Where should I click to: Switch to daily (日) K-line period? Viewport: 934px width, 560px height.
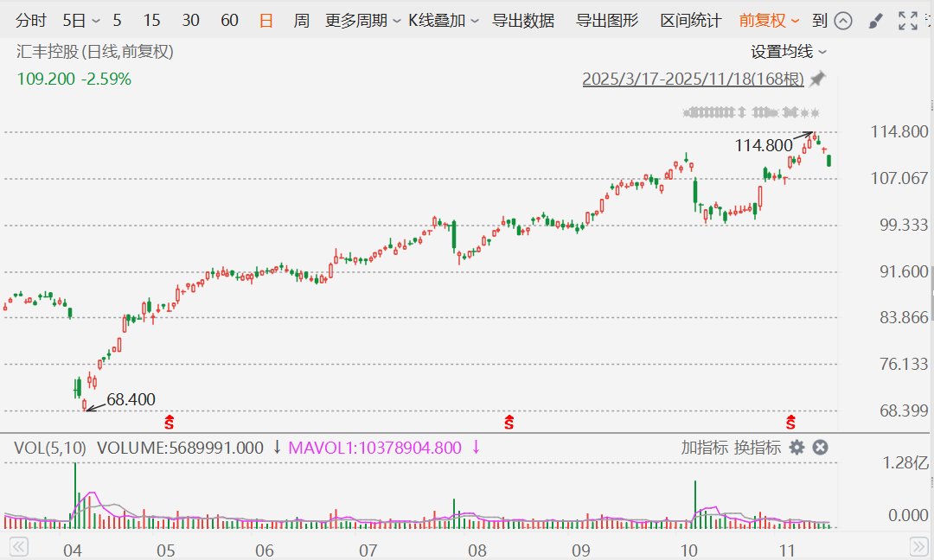point(266,21)
